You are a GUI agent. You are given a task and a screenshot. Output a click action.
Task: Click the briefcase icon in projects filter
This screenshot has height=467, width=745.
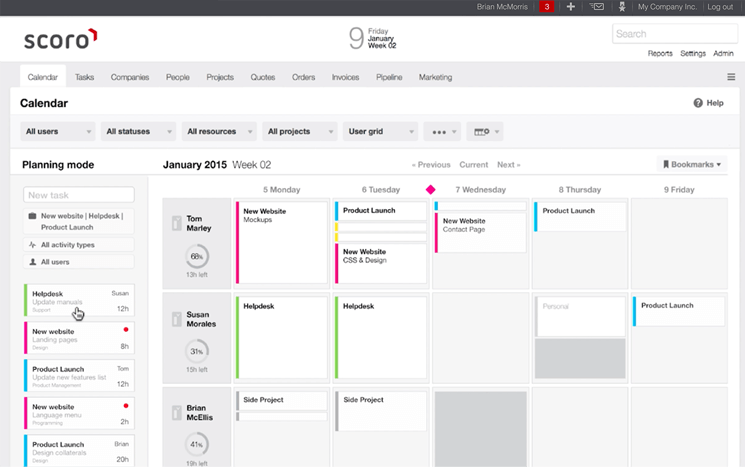point(32,216)
